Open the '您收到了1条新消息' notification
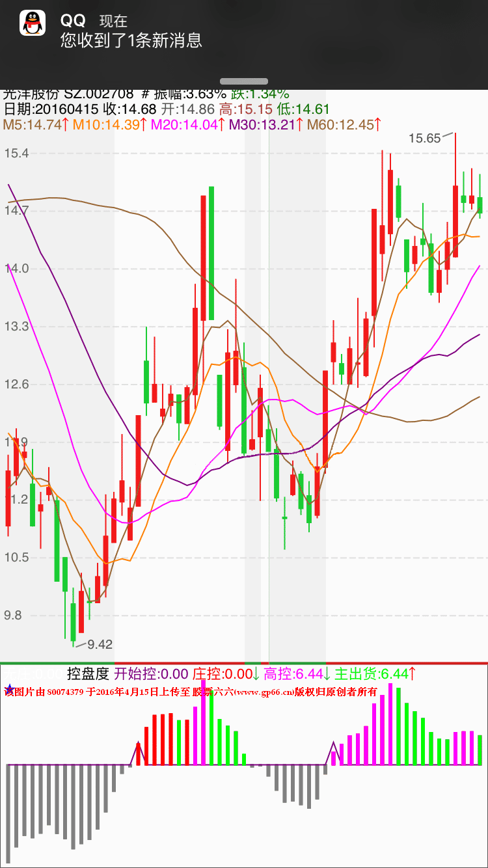The height and width of the screenshot is (868, 488). tap(131, 40)
